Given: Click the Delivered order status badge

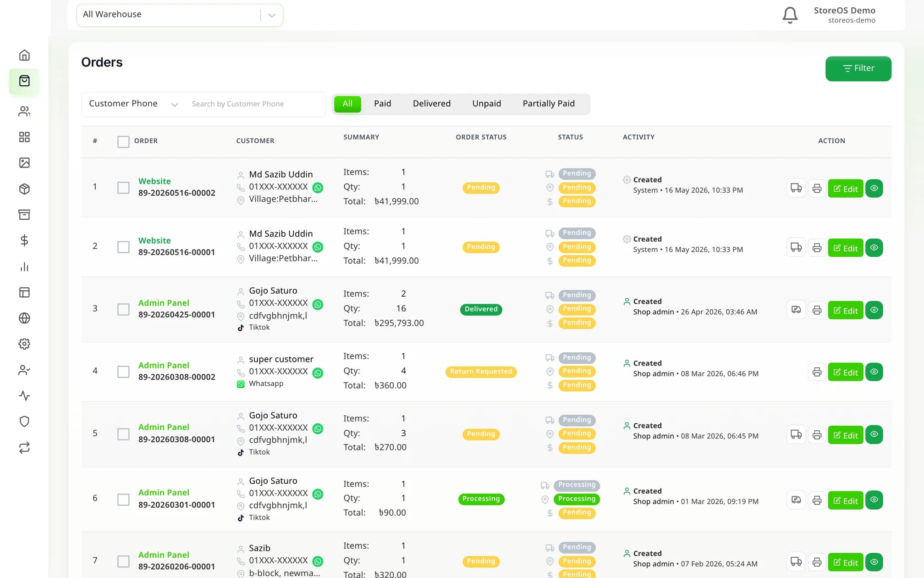Looking at the screenshot, I should click(481, 309).
